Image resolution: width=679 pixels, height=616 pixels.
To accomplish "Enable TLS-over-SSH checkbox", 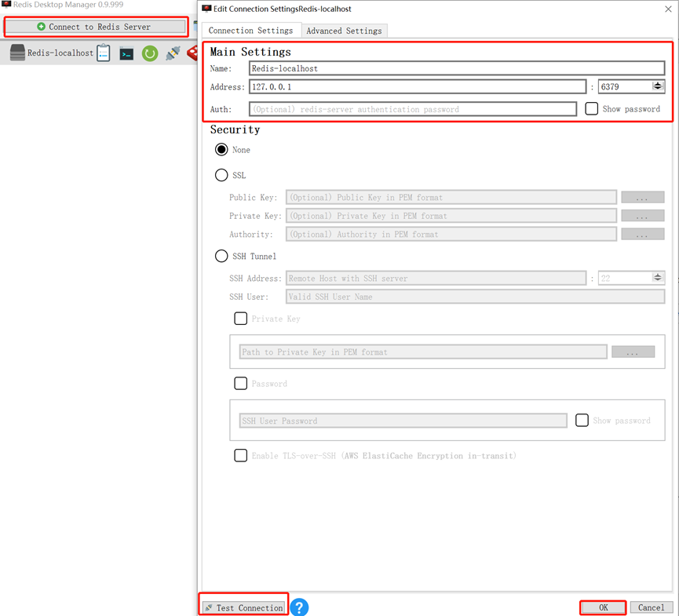I will point(240,455).
